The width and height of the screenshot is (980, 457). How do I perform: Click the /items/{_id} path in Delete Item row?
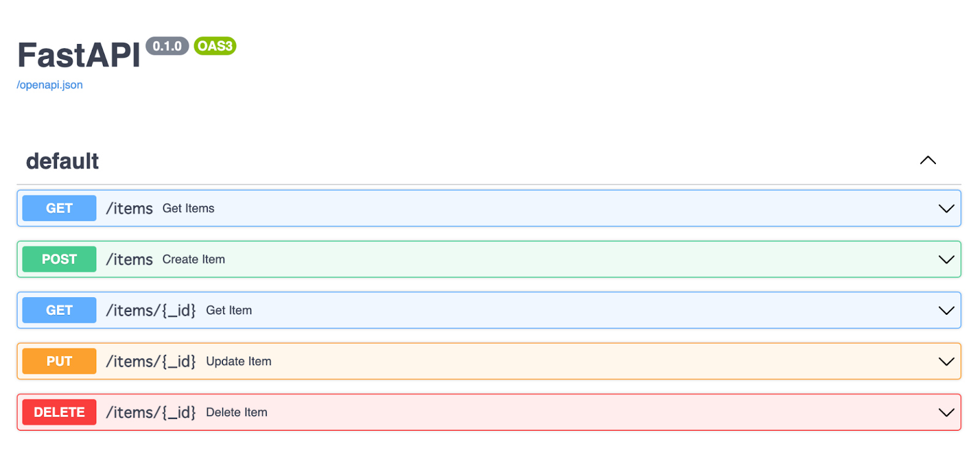coord(151,412)
